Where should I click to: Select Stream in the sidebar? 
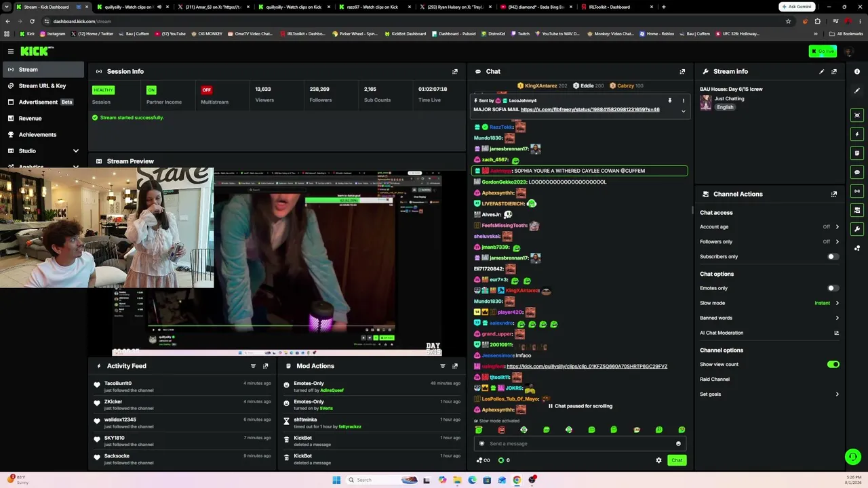[x=42, y=70]
